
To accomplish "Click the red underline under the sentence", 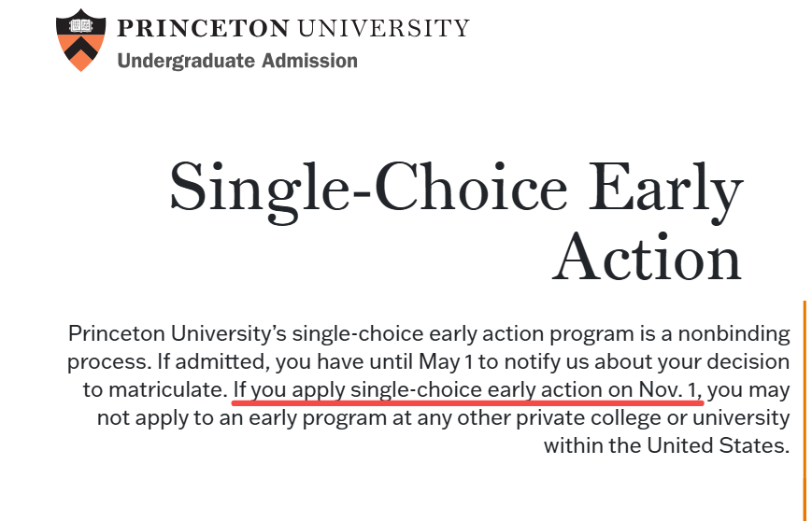I will (467, 402).
